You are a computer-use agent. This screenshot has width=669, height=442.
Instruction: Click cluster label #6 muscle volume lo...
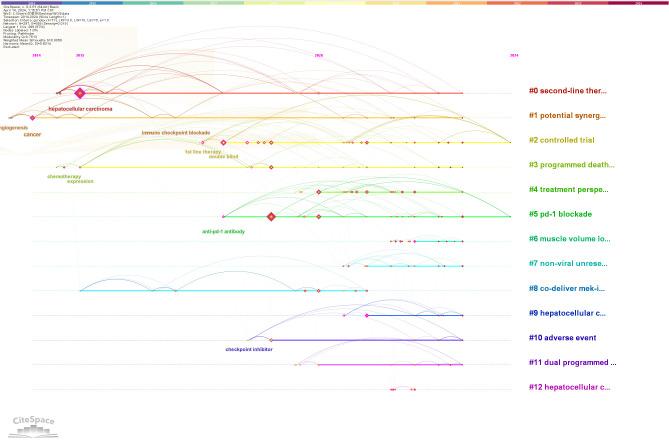click(570, 239)
